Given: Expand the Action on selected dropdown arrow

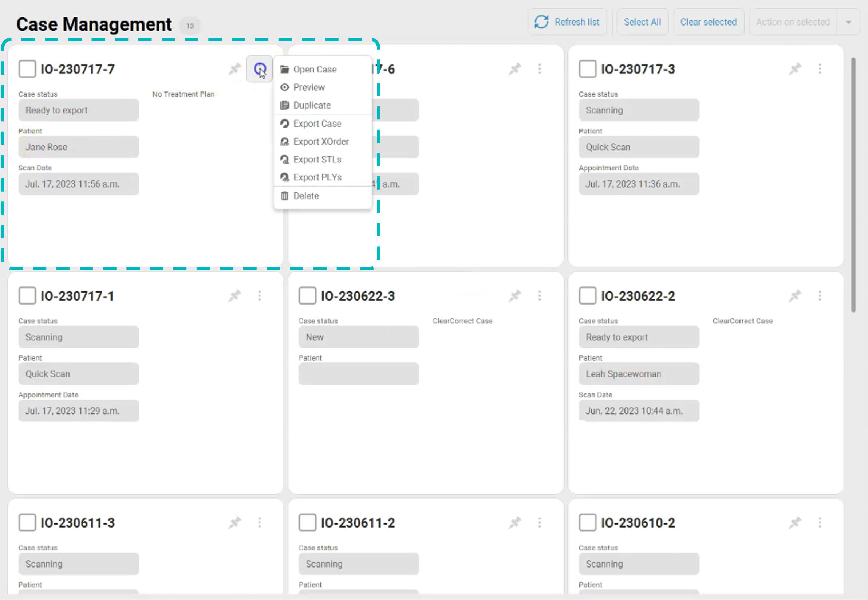Looking at the screenshot, I should click(x=848, y=22).
